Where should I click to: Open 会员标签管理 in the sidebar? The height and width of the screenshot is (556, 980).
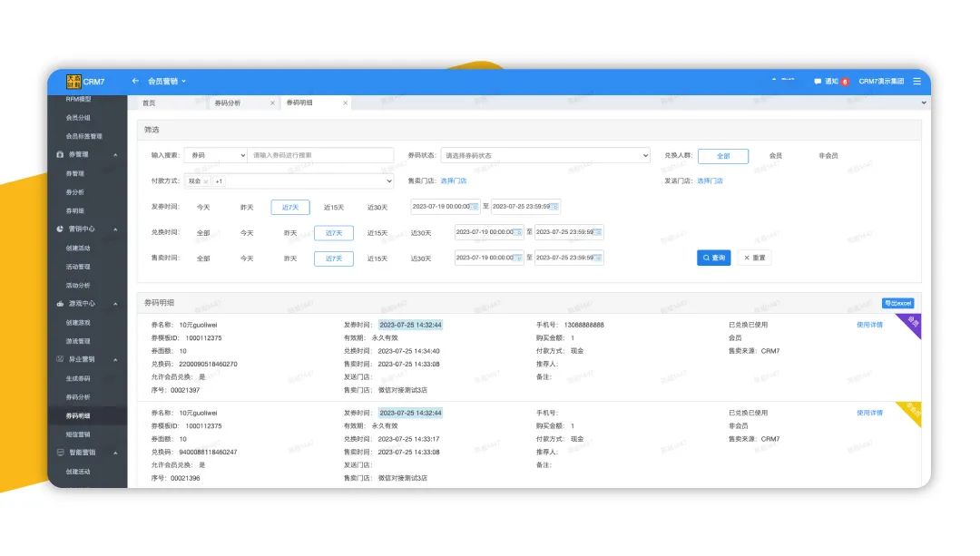(83, 136)
